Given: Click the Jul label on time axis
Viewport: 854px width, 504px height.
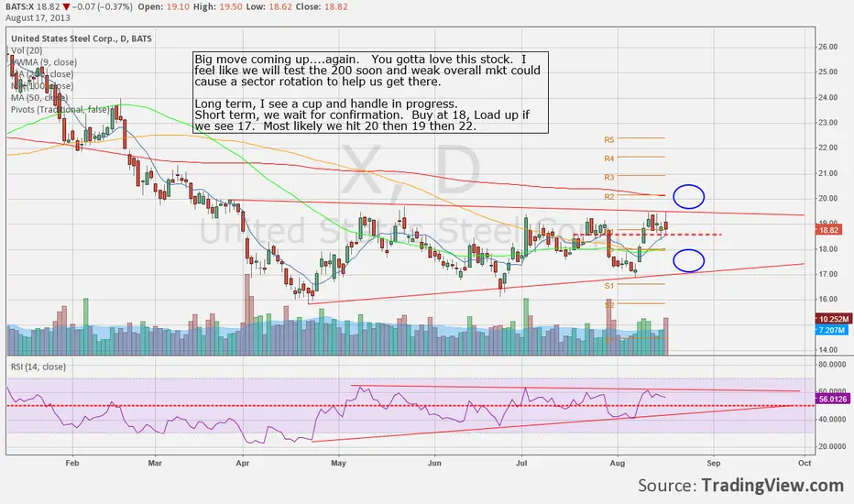Looking at the screenshot, I should tap(521, 463).
